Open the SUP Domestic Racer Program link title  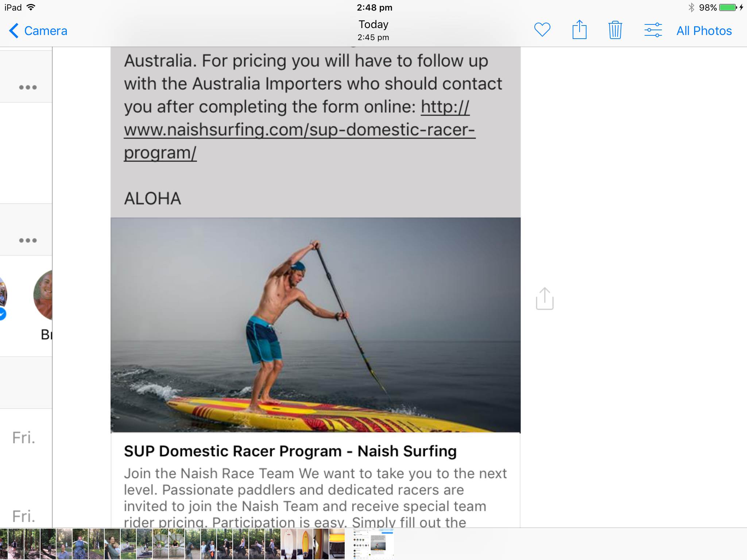(x=290, y=451)
